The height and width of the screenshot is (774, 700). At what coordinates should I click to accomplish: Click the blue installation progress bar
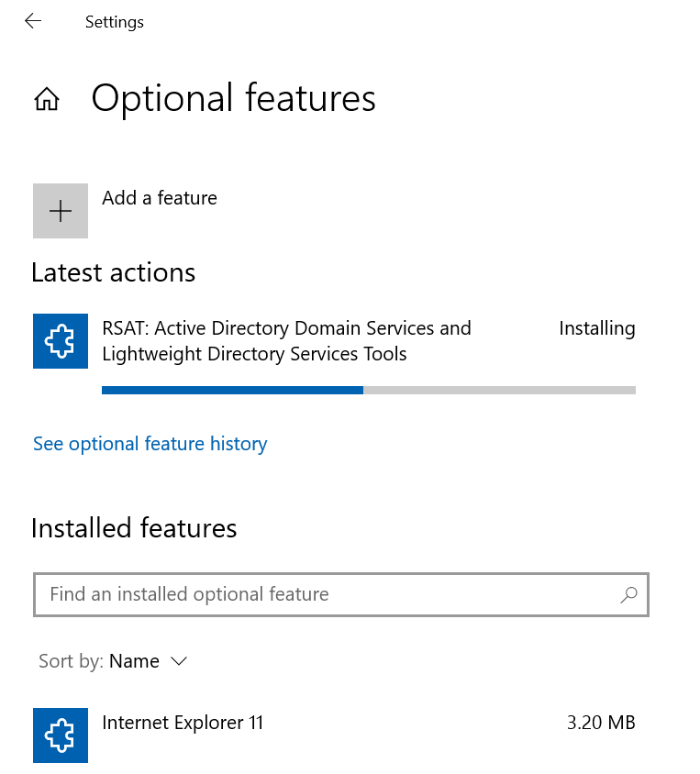[232, 390]
